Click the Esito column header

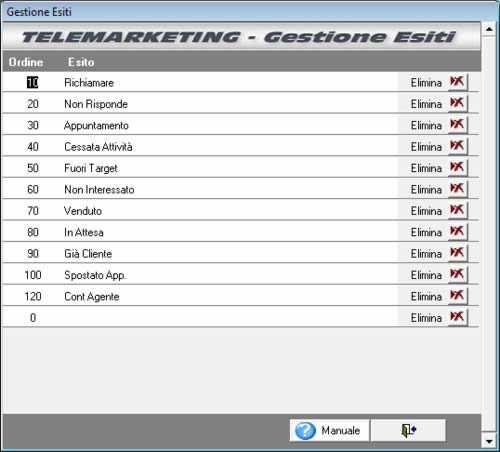pos(81,62)
